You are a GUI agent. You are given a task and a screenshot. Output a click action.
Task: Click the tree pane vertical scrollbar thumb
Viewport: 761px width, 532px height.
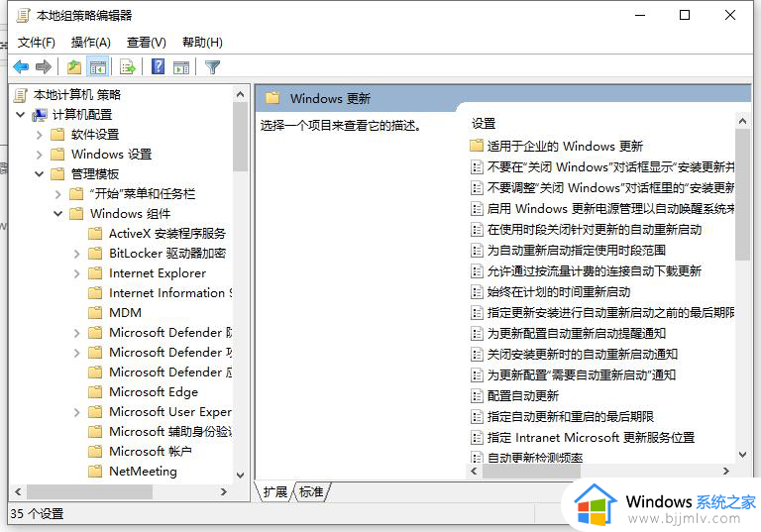click(240, 138)
